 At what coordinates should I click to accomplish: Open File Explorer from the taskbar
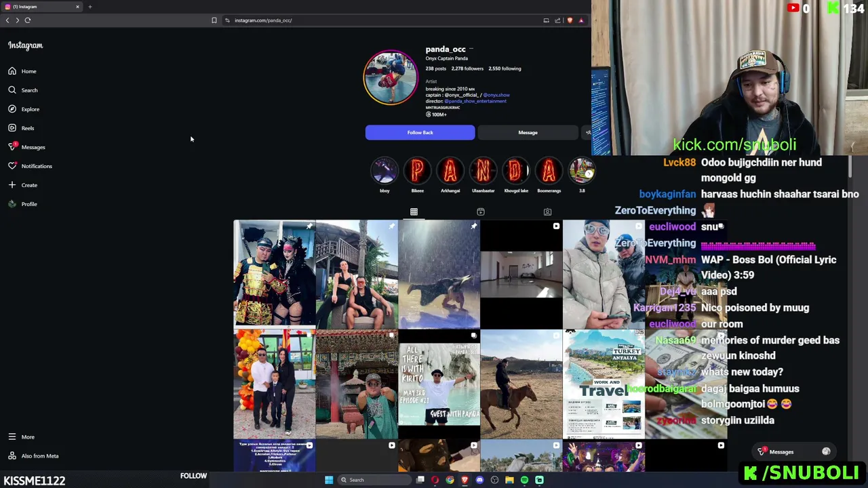pos(509,480)
